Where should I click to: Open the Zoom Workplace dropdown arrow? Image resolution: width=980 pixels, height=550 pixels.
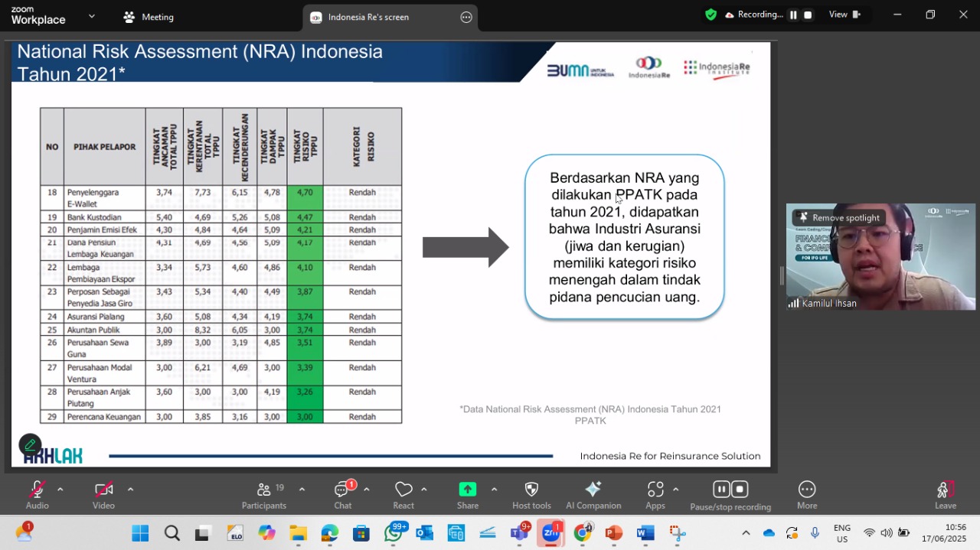(92, 16)
